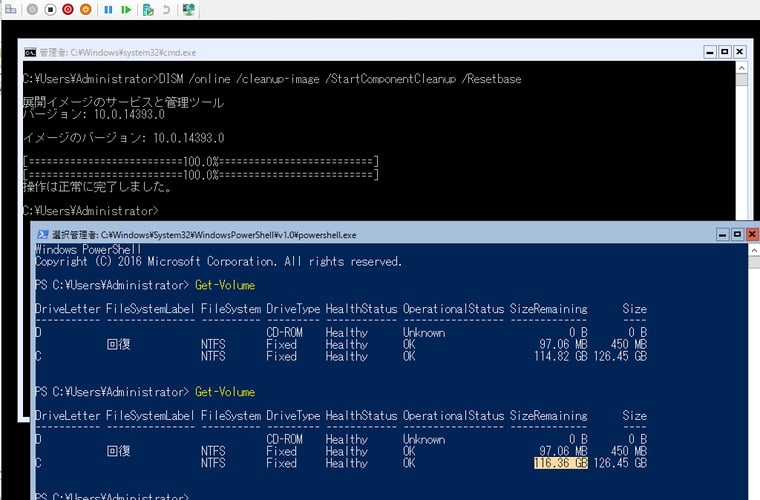Save the VM state with the orange icon
This screenshot has width=760, height=500.
pos(86,9)
